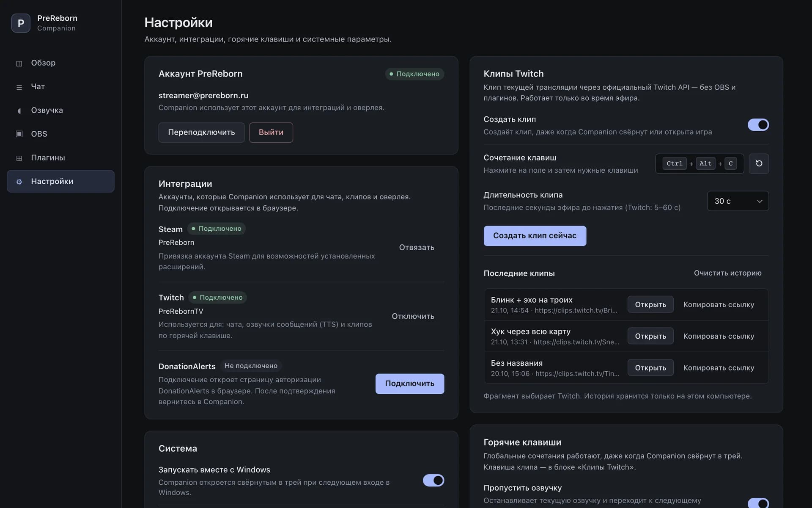Screen dimensions: 812x508
Task: Click the Обзор sidebar icon
Action: pos(19,63)
